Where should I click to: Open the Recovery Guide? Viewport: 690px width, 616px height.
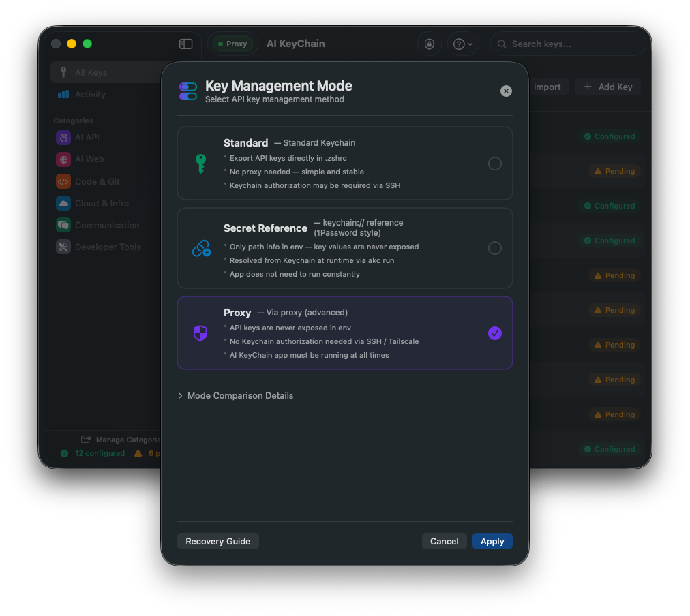(217, 541)
